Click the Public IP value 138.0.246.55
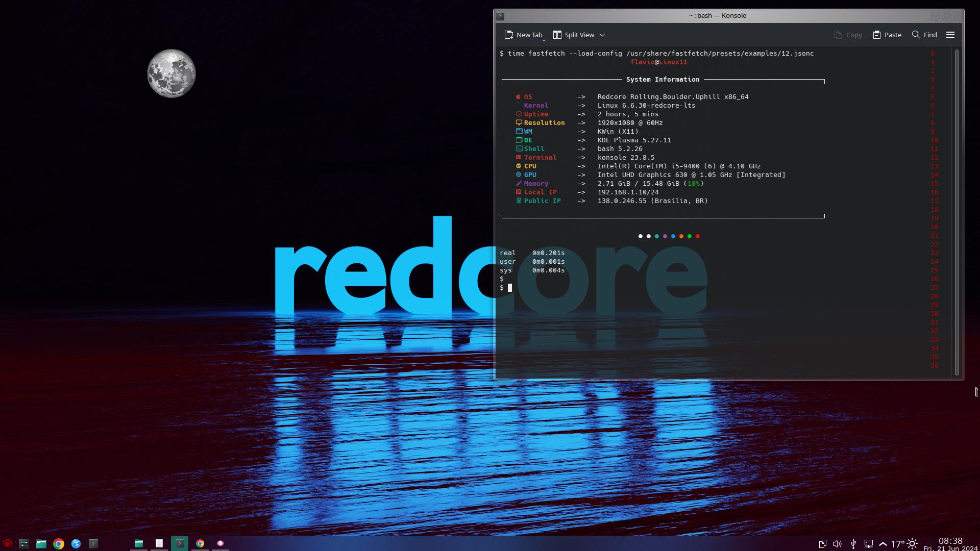Viewport: 980px width, 551px height. pyautogui.click(x=652, y=201)
